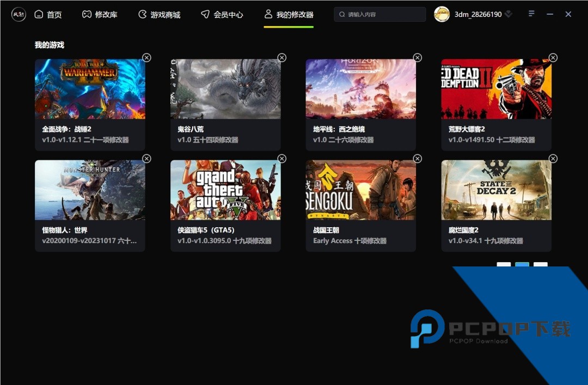Click the title 地平线：西之绝境
This screenshot has height=385, width=588.
[339, 129]
